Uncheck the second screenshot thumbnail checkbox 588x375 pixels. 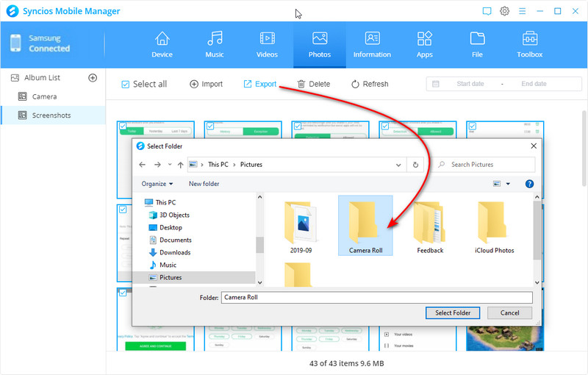[x=210, y=126]
